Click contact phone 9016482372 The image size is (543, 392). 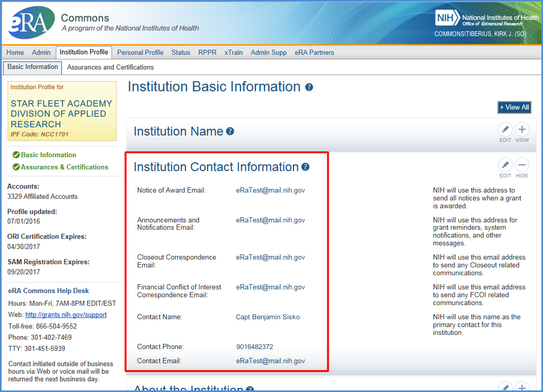[x=255, y=347]
